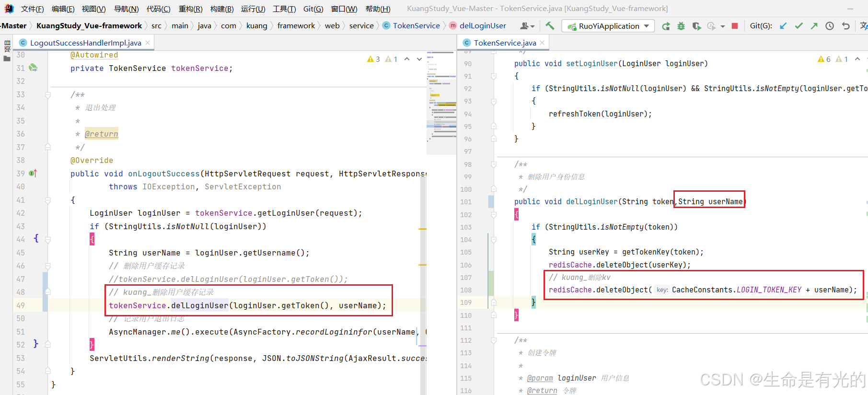
Task: Collapse the setLoginUser fold at line 91
Action: pos(494,76)
